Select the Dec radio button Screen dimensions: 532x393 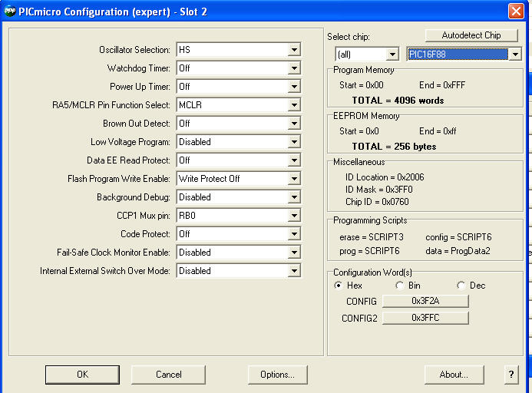coord(461,286)
